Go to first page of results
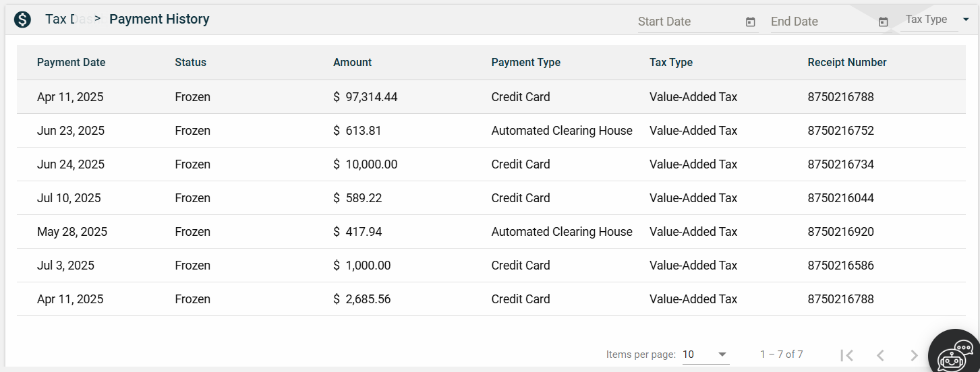980x372 pixels. click(847, 355)
